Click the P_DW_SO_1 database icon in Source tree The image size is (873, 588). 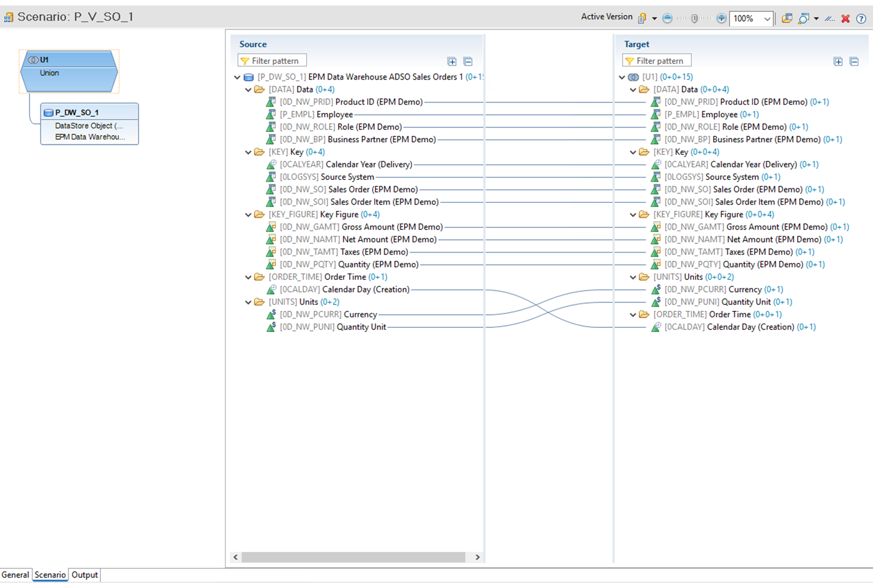point(248,77)
